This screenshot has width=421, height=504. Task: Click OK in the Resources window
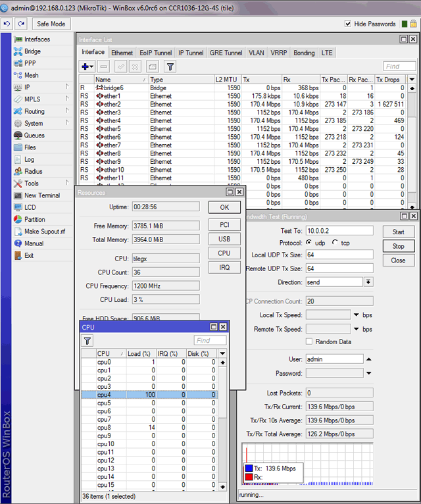click(224, 207)
